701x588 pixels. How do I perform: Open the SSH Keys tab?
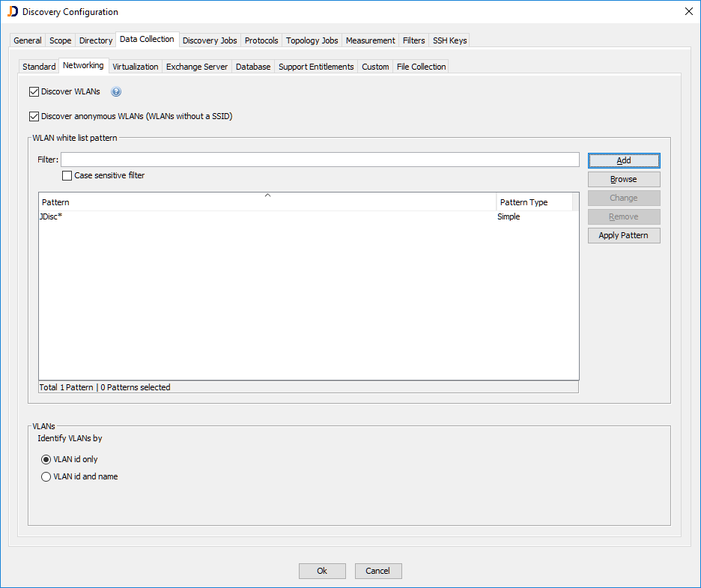[449, 40]
